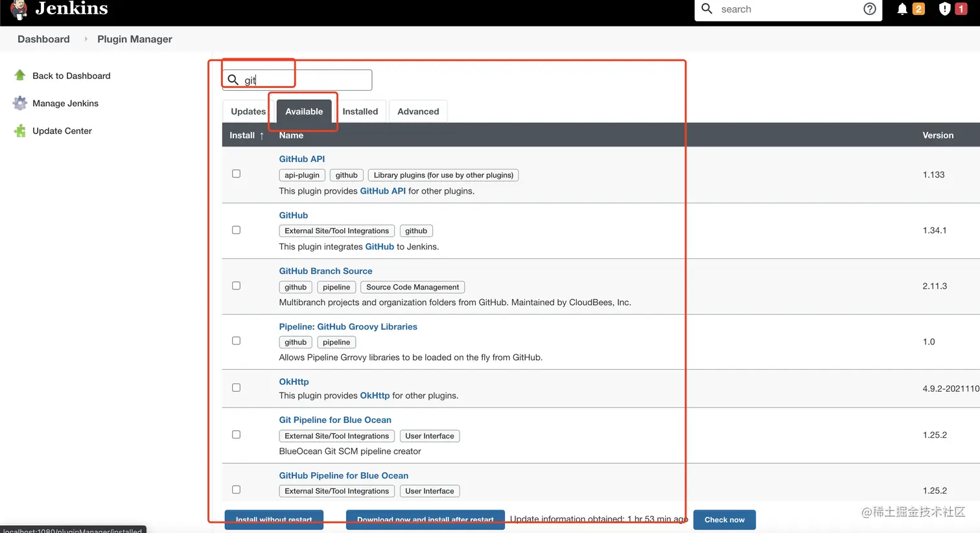Switch to the Updates tab
This screenshot has height=533, width=980.
[248, 111]
